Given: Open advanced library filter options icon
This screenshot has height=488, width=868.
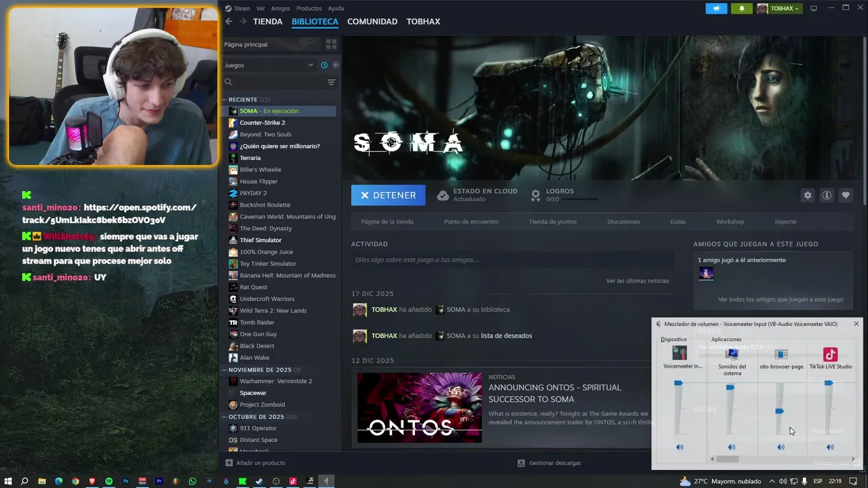Looking at the screenshot, I should (x=331, y=82).
